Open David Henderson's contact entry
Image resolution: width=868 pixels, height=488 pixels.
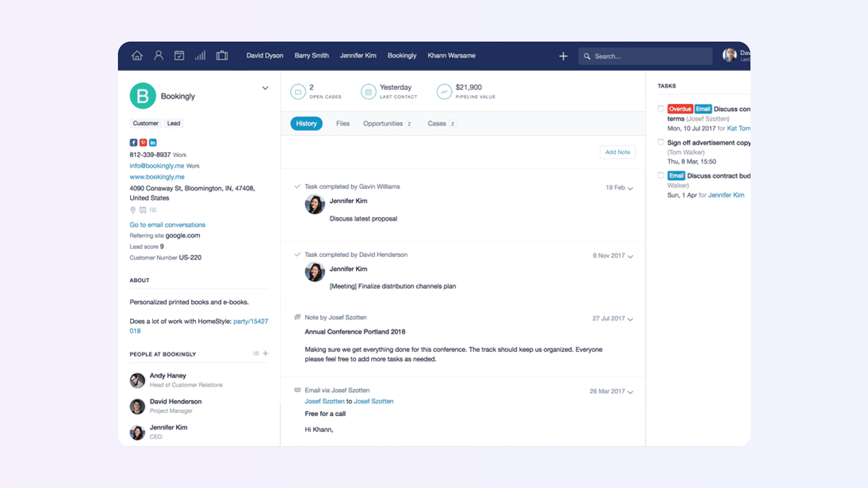(x=166, y=406)
